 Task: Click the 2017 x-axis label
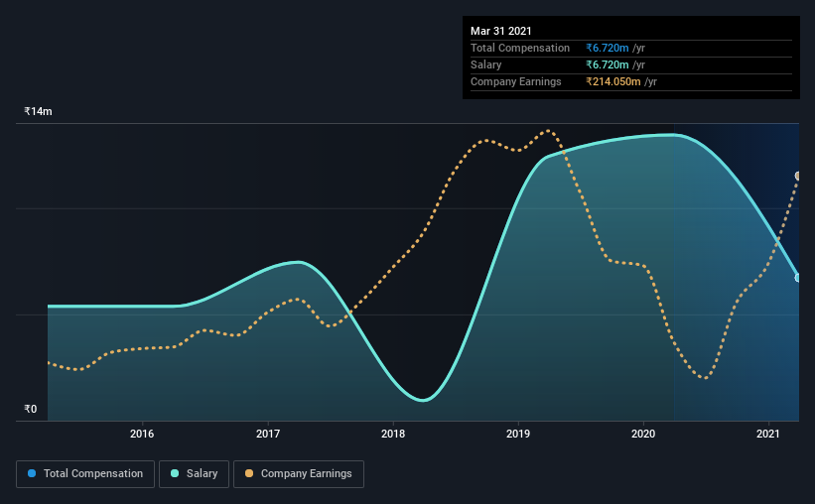pos(268,434)
